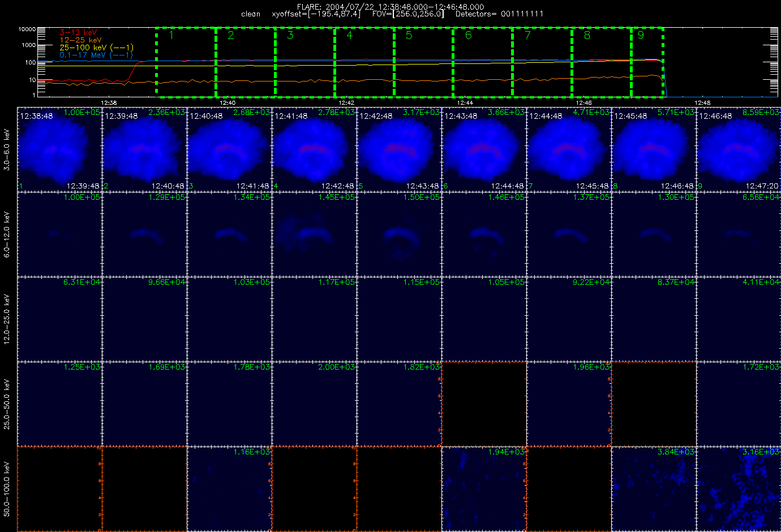Click the peak value 1.16E+03
Viewport: 781px width, 532px height.
pyautogui.click(x=252, y=452)
